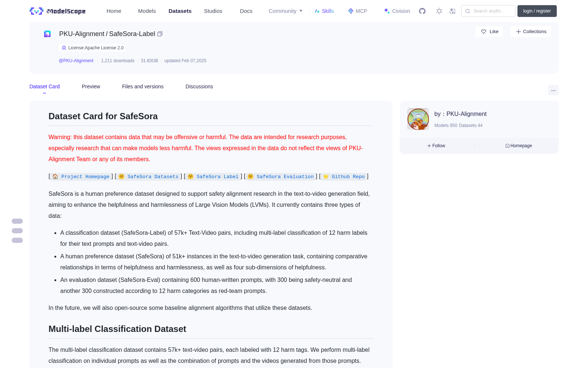Click the 'Datasets 44' count text

click(471, 125)
